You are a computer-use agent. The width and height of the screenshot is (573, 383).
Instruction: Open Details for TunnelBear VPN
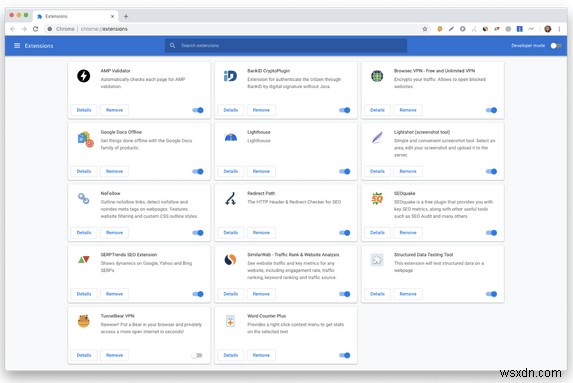(84, 355)
